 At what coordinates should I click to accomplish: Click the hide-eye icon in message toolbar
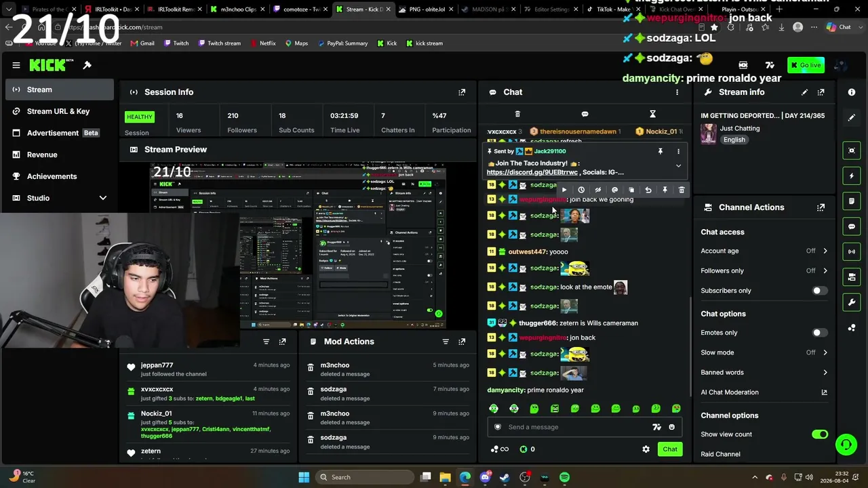pyautogui.click(x=598, y=190)
